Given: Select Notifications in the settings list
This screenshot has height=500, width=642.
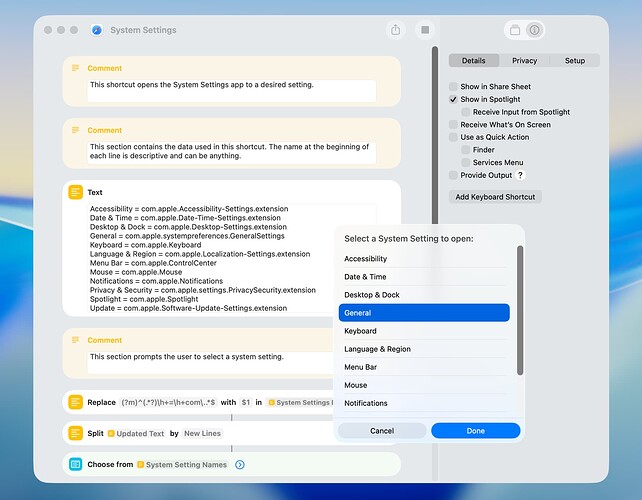Looking at the screenshot, I should click(424, 403).
